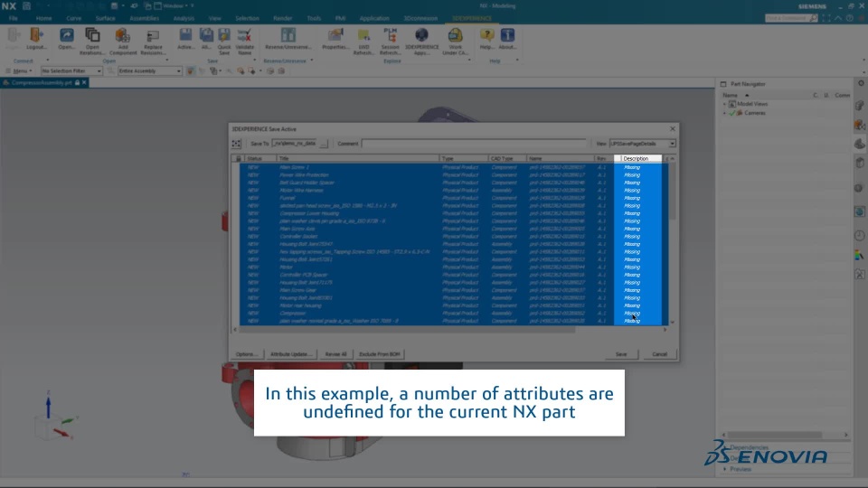Click the Comment input field
This screenshot has height=488, width=868.
point(474,144)
